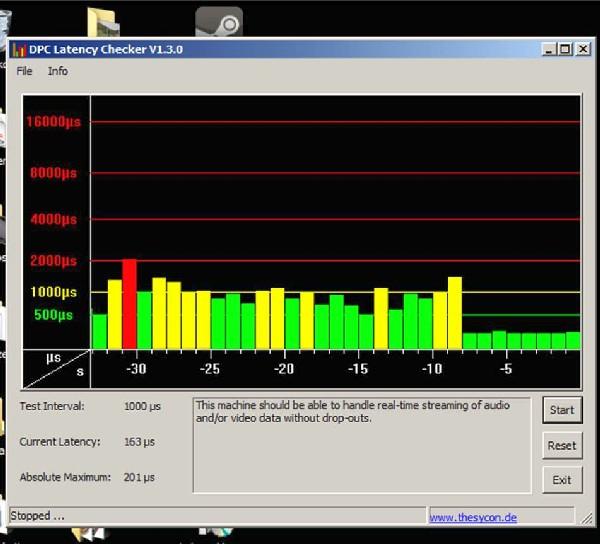Click the Start button
This screenshot has height=544, width=600.
coord(562,410)
